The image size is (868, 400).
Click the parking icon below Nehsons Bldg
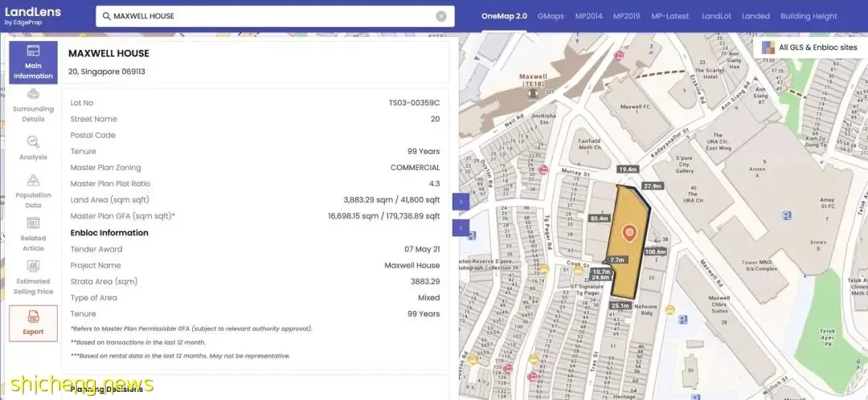(x=683, y=319)
